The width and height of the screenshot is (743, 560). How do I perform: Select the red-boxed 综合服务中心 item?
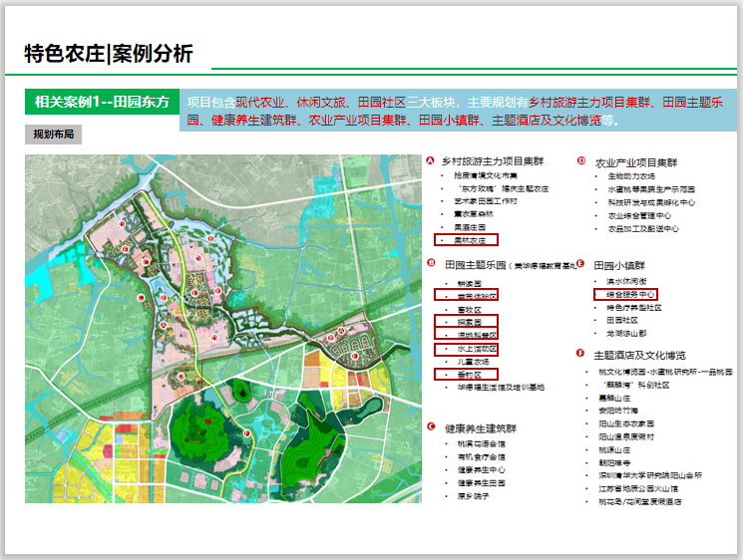pos(625,295)
